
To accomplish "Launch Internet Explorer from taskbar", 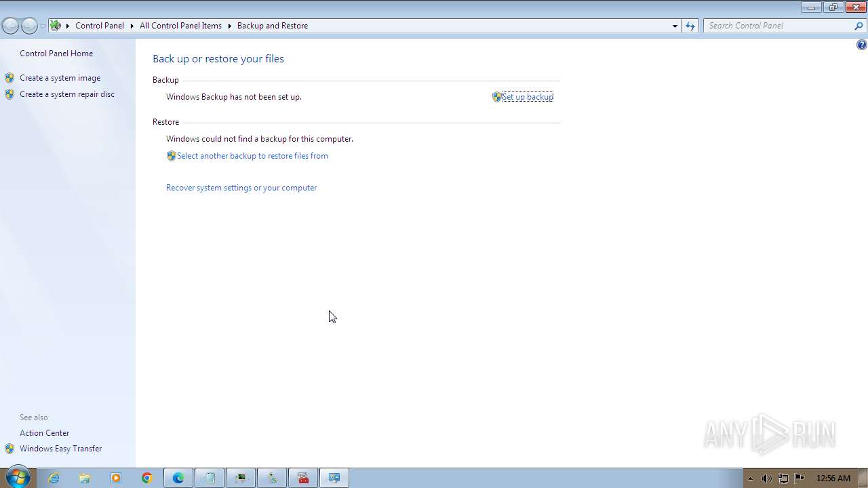I will click(x=54, y=478).
